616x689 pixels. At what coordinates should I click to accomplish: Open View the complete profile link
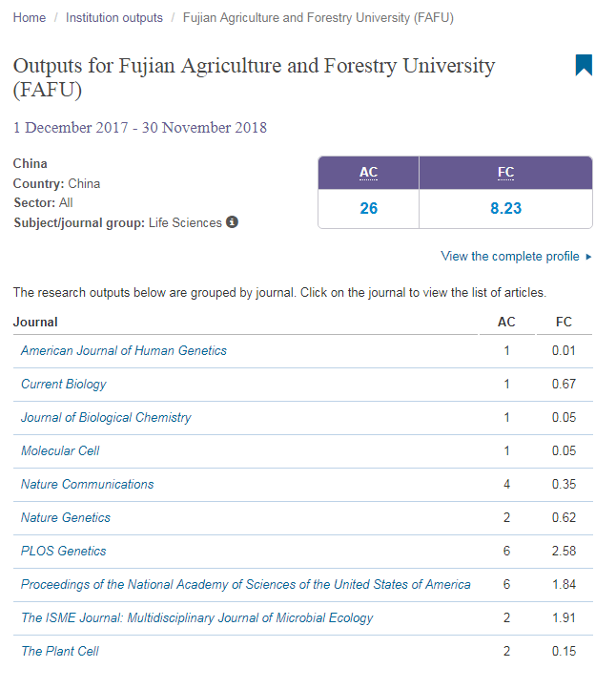[510, 257]
